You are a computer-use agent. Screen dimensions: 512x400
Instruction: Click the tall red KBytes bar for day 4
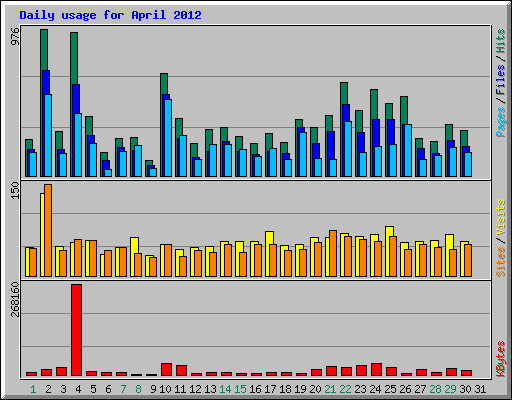(76, 330)
